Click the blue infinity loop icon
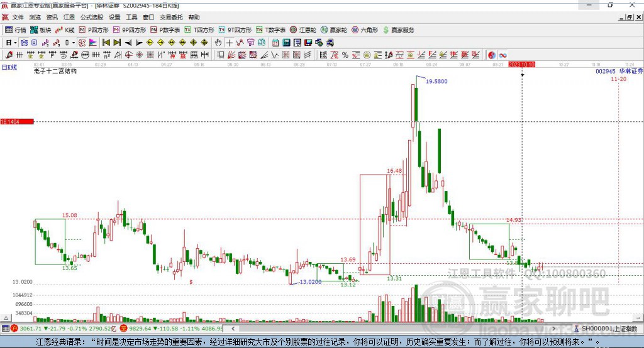This screenshot has width=644, height=348. click(502, 55)
